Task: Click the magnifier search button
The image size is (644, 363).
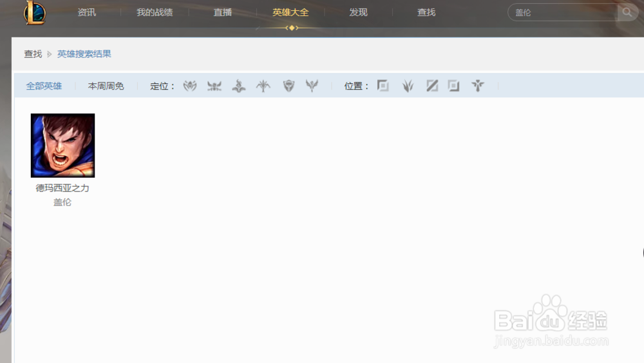Action: click(x=627, y=12)
